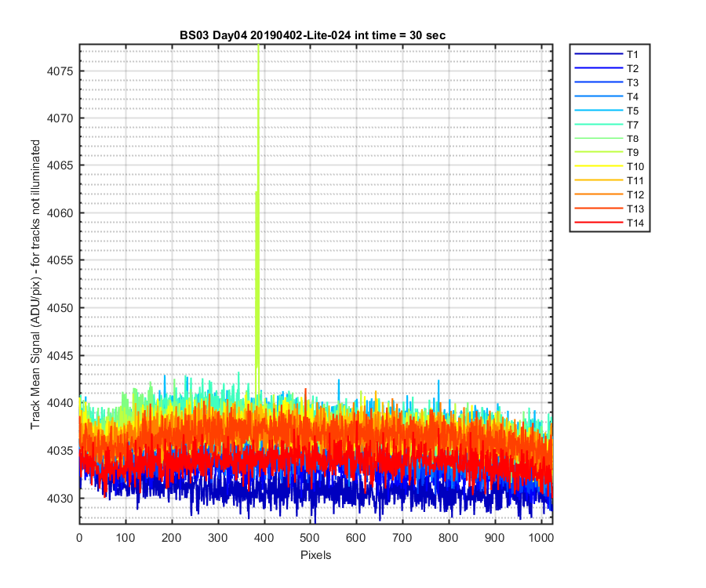Image resolution: width=706 pixels, height=588 pixels.
Task: Click x-axis tick label 300
Action: [218, 538]
